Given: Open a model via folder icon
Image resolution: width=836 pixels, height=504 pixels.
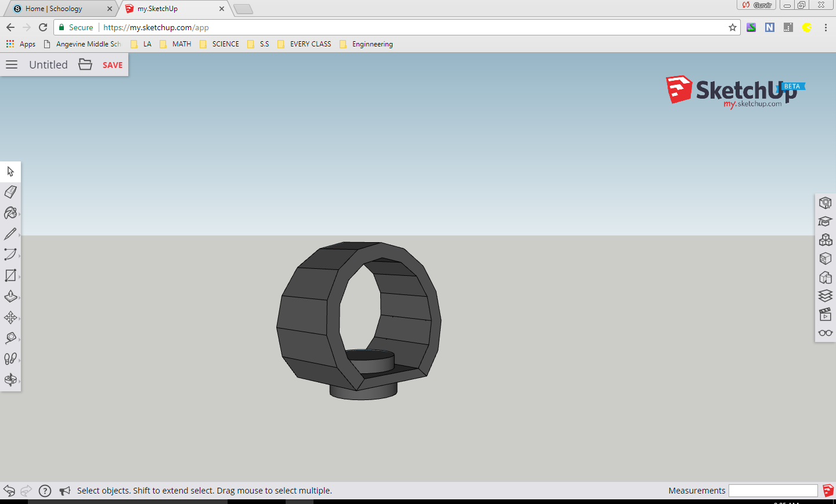Looking at the screenshot, I should (85, 64).
